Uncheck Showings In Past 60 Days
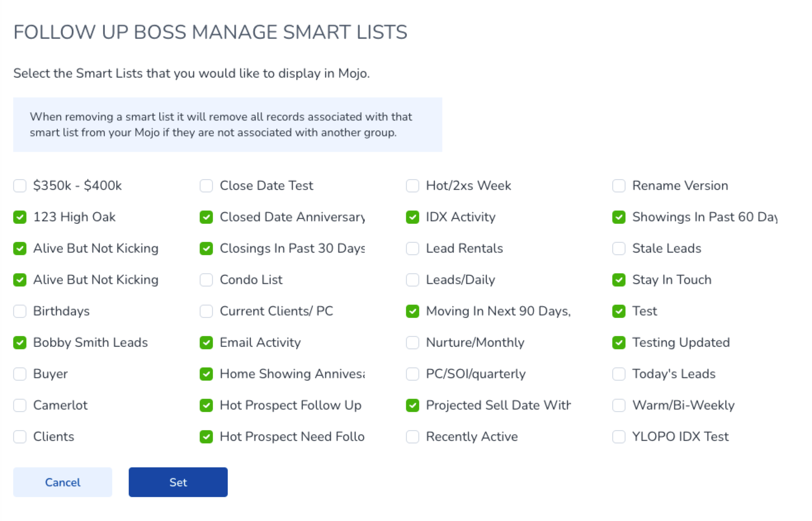Viewport: 812px width, 521px height. 619,217
